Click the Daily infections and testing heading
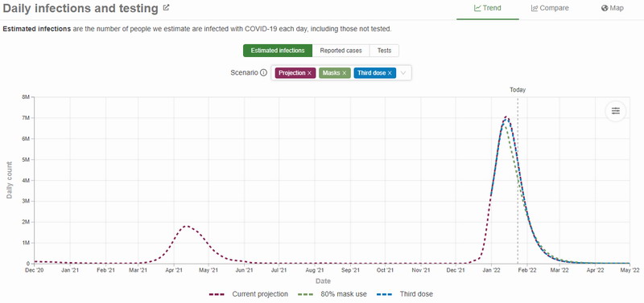Screen dimensions: 644x303 coord(80,8)
